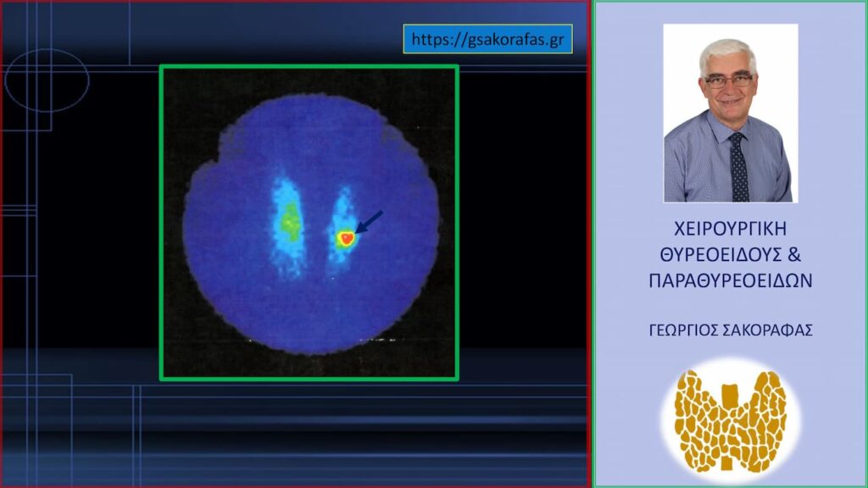Click the grey hair in the portrait
Viewport: 868px width, 488px height.
click(727, 51)
